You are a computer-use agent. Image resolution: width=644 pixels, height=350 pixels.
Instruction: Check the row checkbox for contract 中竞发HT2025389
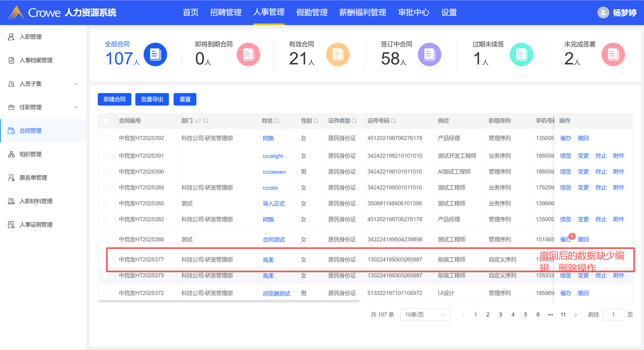[x=106, y=188]
